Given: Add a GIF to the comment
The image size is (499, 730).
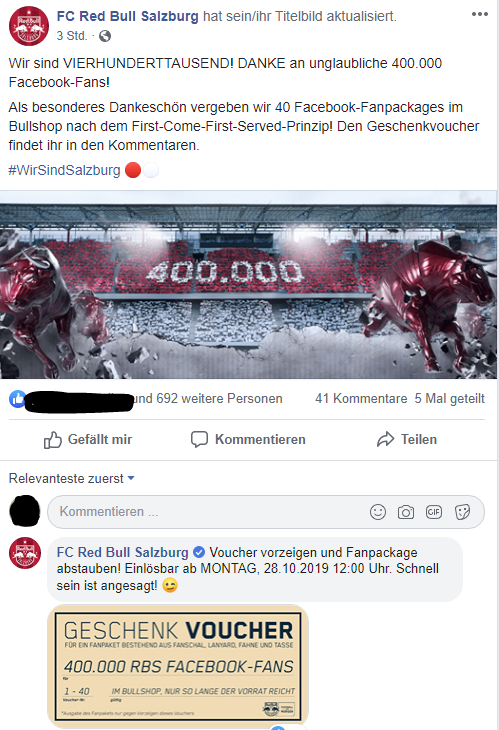Looking at the screenshot, I should 434,512.
